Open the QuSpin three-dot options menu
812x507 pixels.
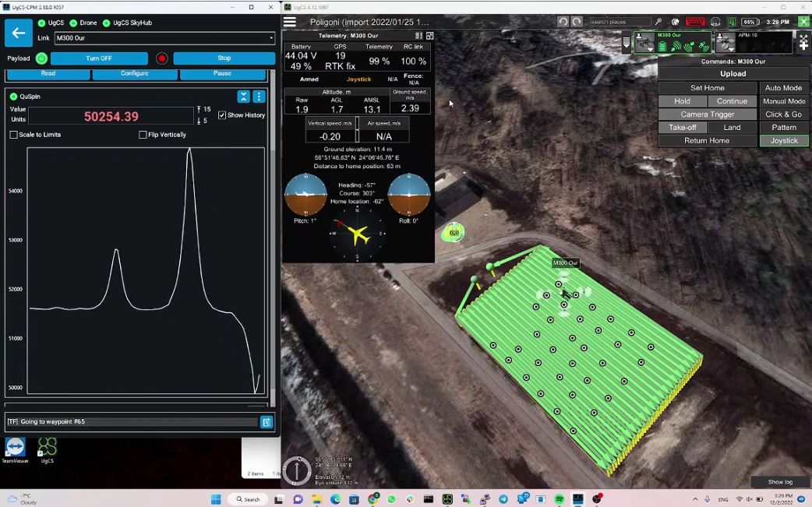click(259, 97)
